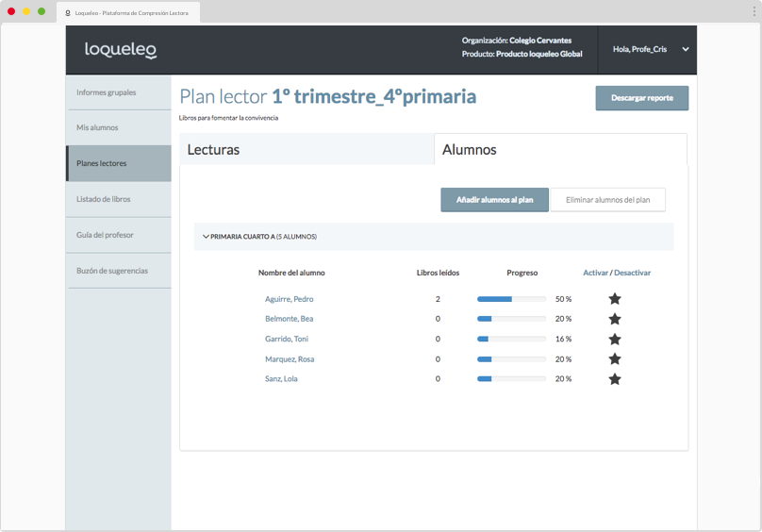
Task: Click subtitle Libros para fomentar la convivencia
Action: [228, 118]
